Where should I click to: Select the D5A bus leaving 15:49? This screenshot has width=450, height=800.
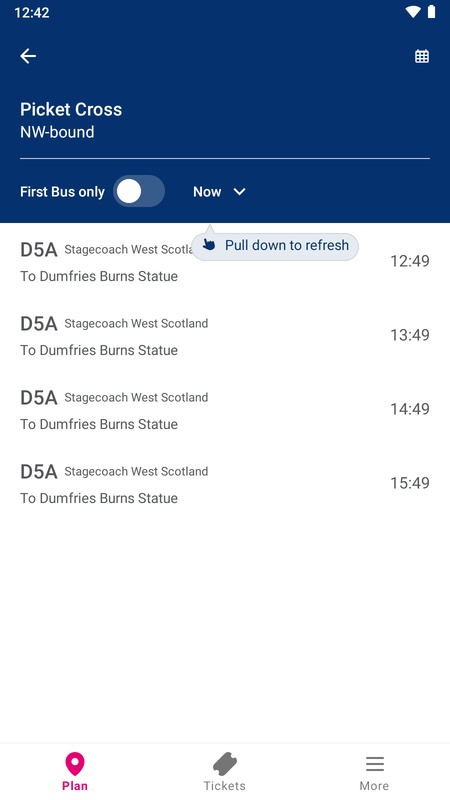pyautogui.click(x=225, y=483)
